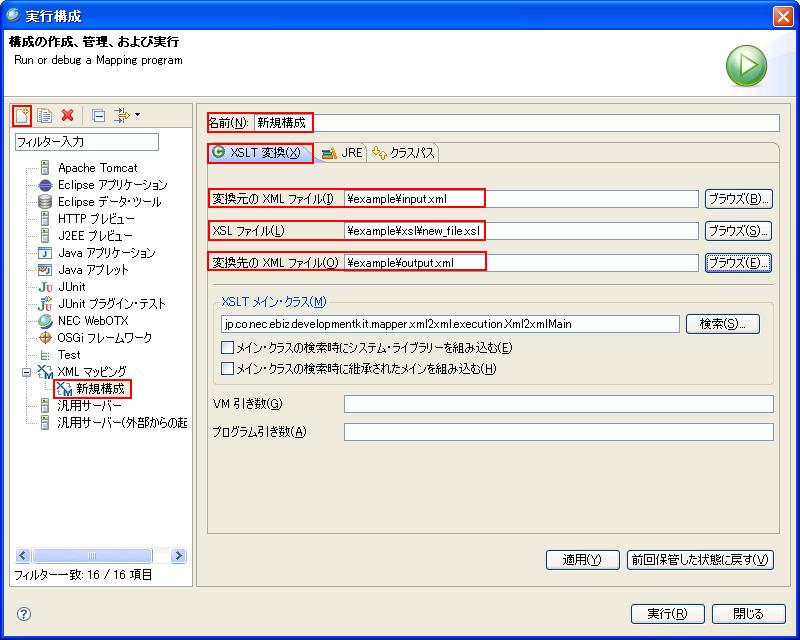Click the new launch configuration icon
800x640 pixels.
[x=22, y=116]
